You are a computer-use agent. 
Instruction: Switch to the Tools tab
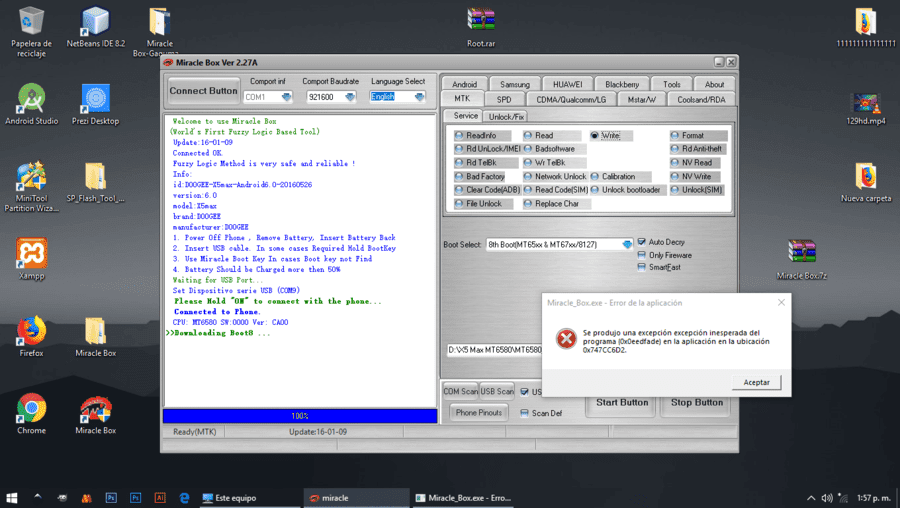point(672,84)
